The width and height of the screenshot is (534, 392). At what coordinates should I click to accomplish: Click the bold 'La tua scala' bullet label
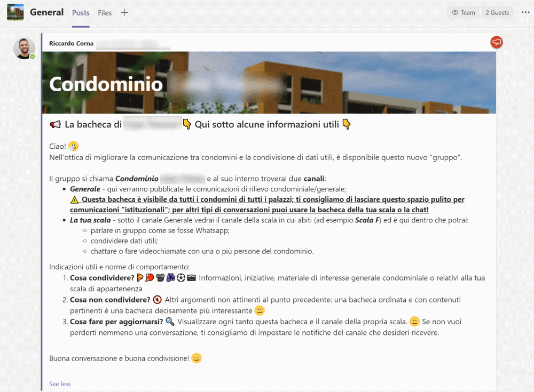click(90, 220)
